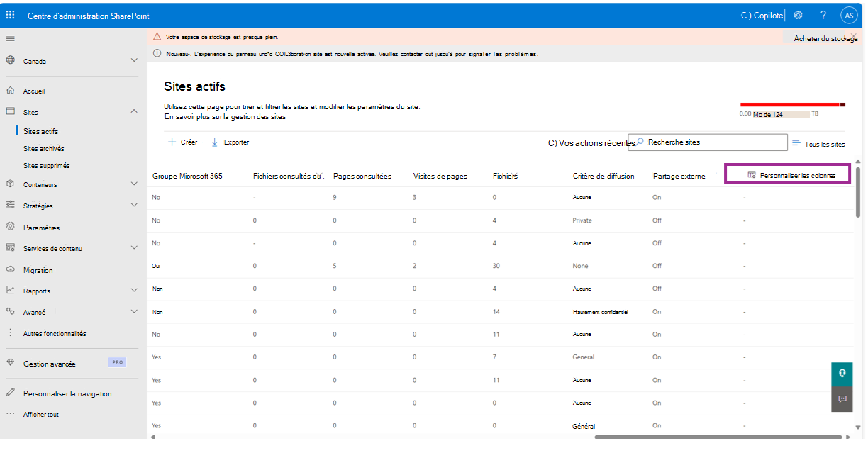868x453 pixels.
Task: Click the storage warning triangle icon
Action: click(x=157, y=36)
